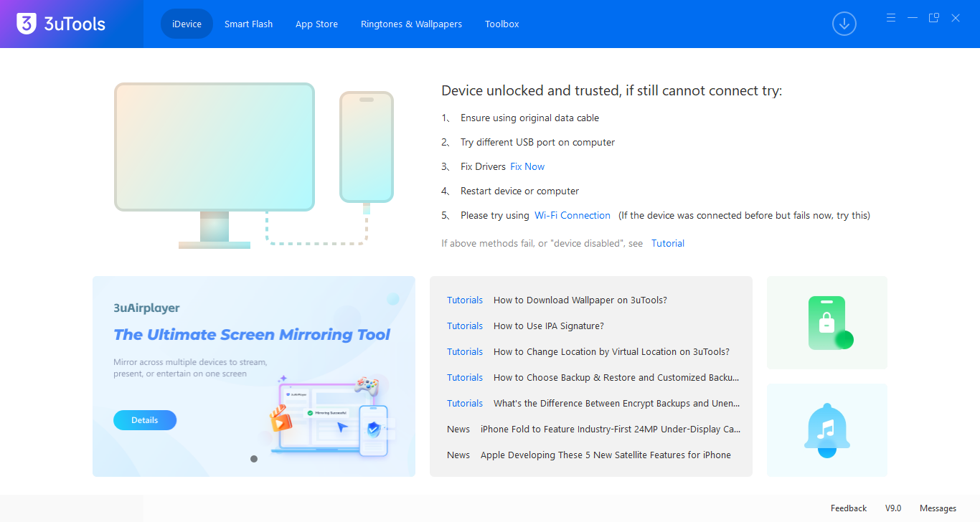The height and width of the screenshot is (522, 980).
Task: Click the green phone lock icon
Action: click(x=827, y=323)
